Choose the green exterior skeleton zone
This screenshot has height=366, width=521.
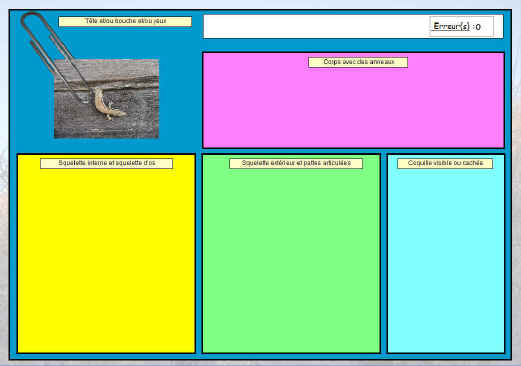[x=291, y=253]
